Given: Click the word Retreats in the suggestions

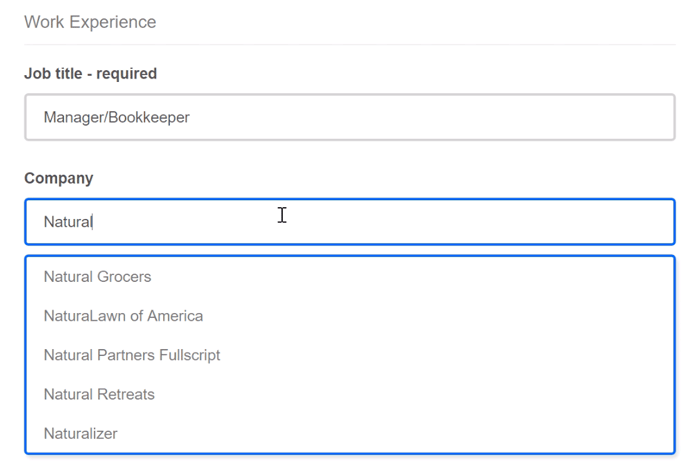Looking at the screenshot, I should pos(126,394).
